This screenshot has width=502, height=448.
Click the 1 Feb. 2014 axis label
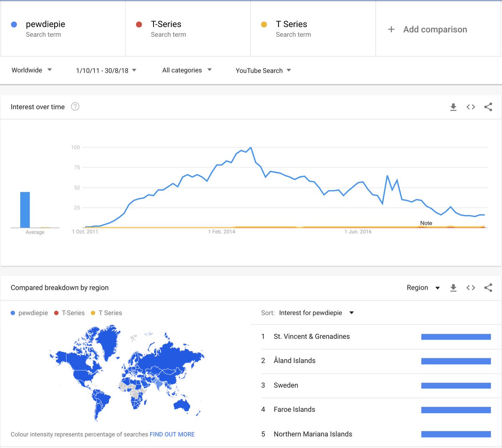pyautogui.click(x=222, y=232)
